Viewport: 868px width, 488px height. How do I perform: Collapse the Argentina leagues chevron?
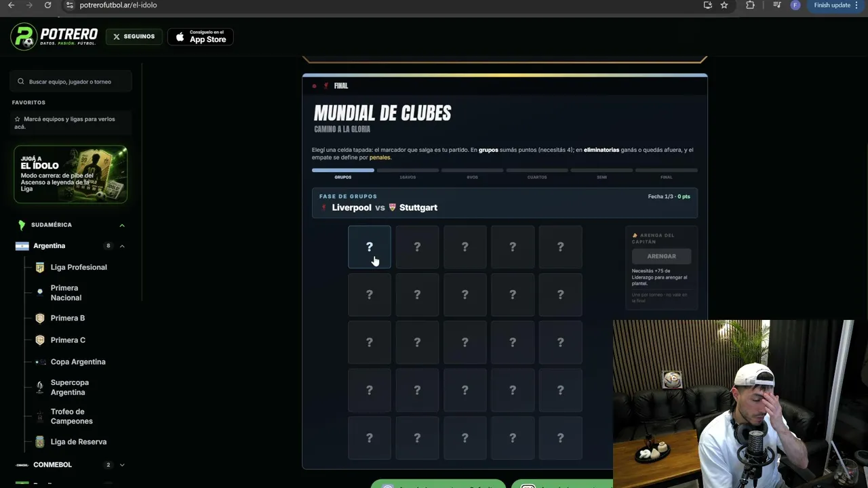[122, 246]
